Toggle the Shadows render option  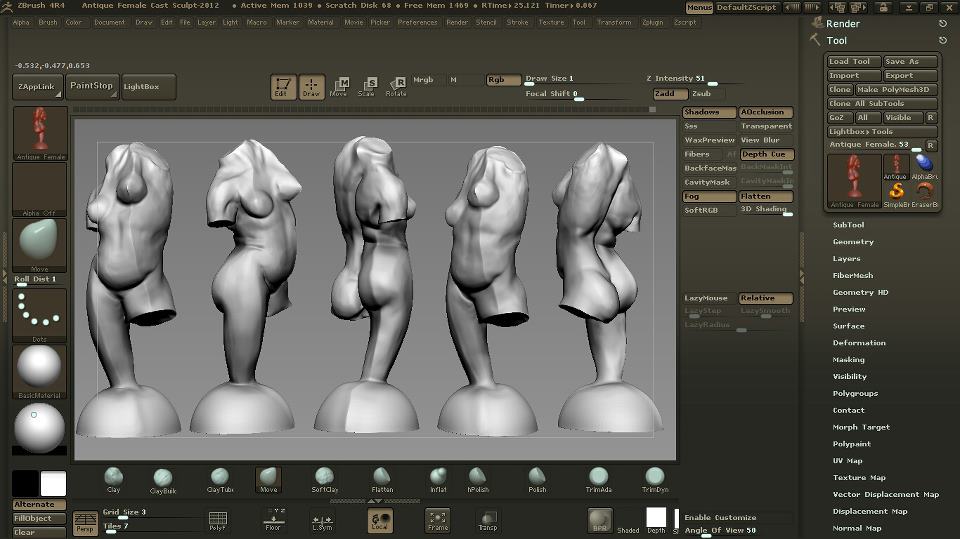[709, 112]
